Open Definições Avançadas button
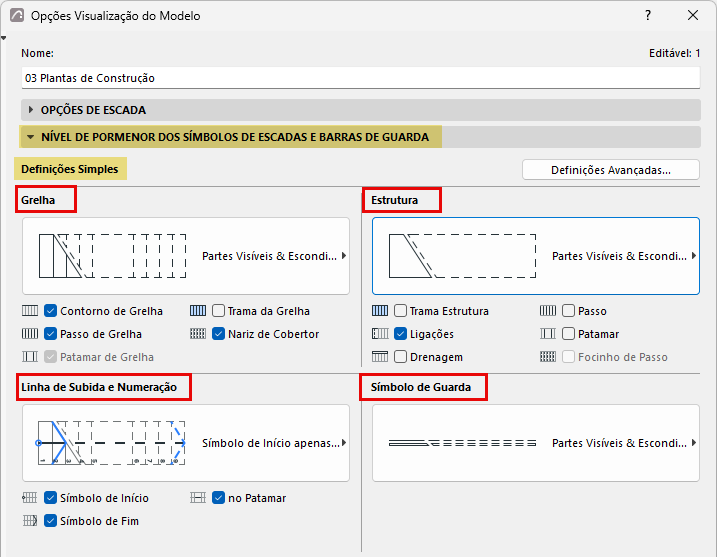 611,170
